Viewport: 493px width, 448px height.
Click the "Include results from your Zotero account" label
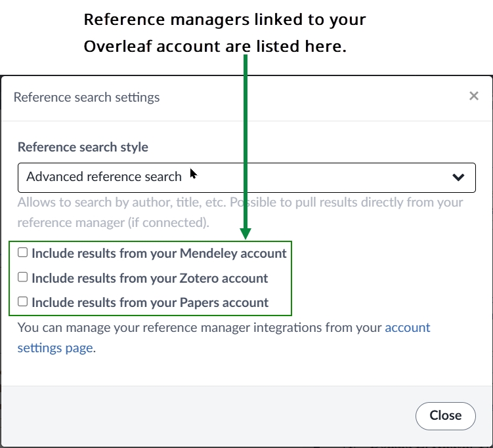pyautogui.click(x=150, y=278)
